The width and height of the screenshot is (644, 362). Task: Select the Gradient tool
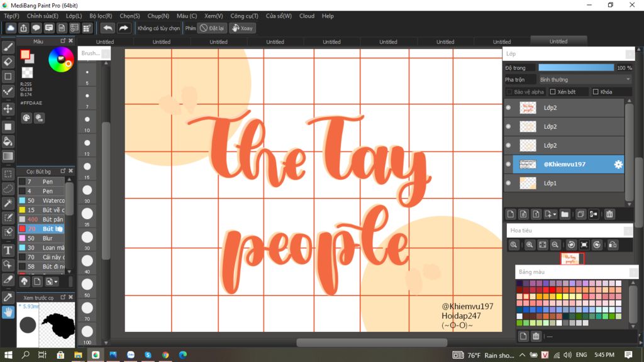coord(8,156)
